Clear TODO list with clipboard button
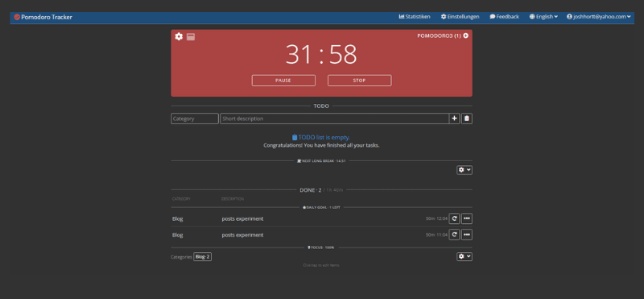This screenshot has height=299, width=644. (467, 118)
